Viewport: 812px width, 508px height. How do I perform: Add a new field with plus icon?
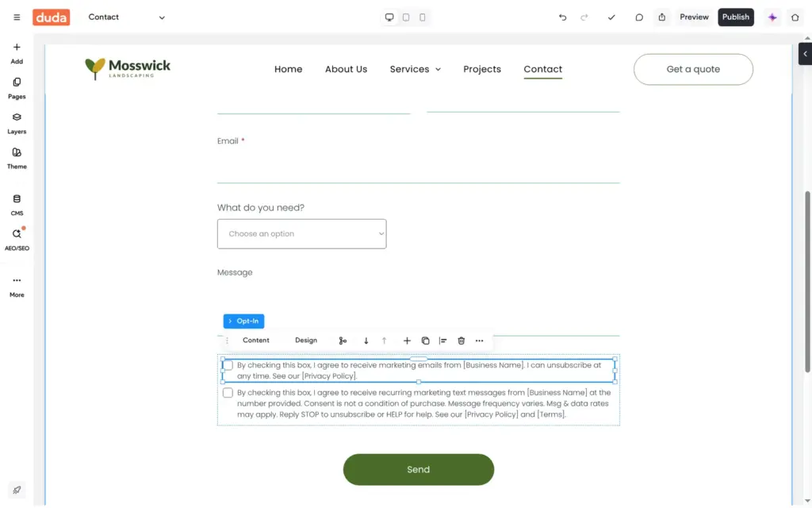pyautogui.click(x=407, y=341)
